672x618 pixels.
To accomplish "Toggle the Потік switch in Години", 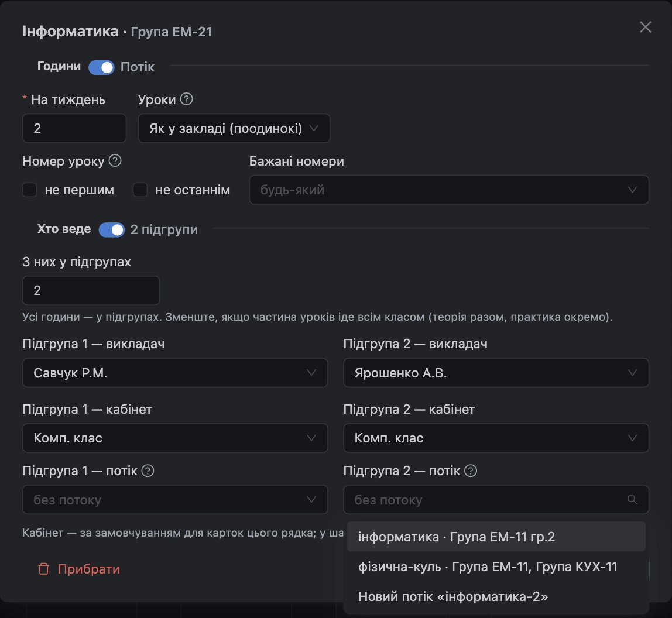I will click(x=102, y=67).
